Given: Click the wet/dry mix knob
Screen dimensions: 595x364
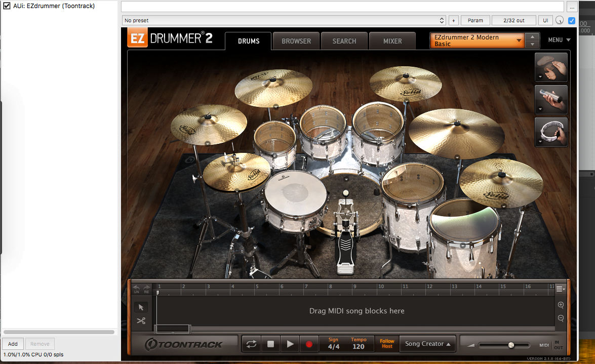Looking at the screenshot, I should pos(560,20).
